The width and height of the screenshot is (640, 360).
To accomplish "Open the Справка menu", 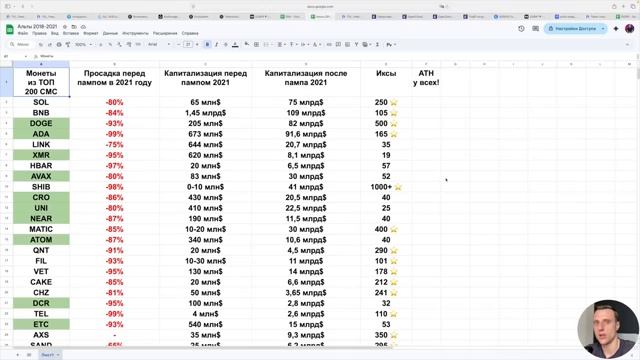I will [x=190, y=33].
